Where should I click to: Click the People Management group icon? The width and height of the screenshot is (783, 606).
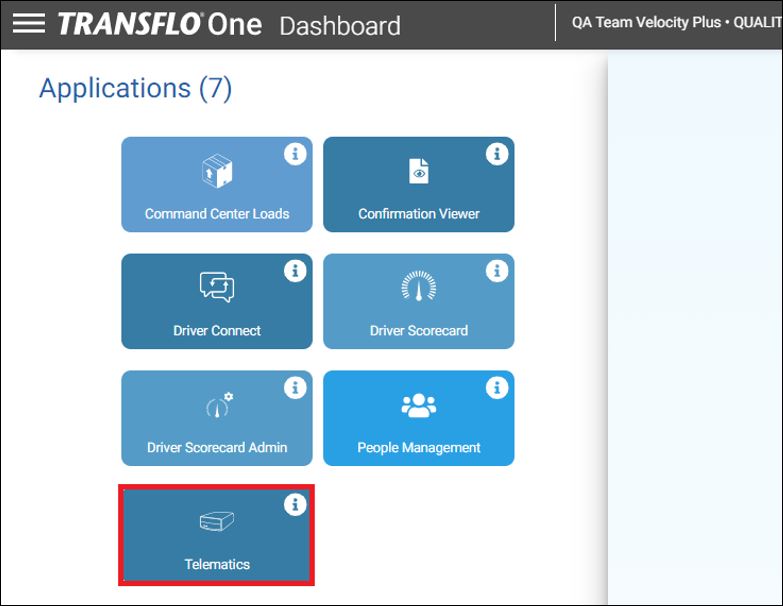click(x=418, y=405)
